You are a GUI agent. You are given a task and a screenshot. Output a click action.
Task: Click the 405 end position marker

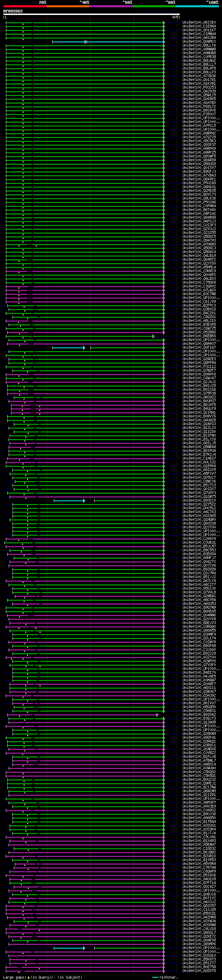tap(175, 17)
